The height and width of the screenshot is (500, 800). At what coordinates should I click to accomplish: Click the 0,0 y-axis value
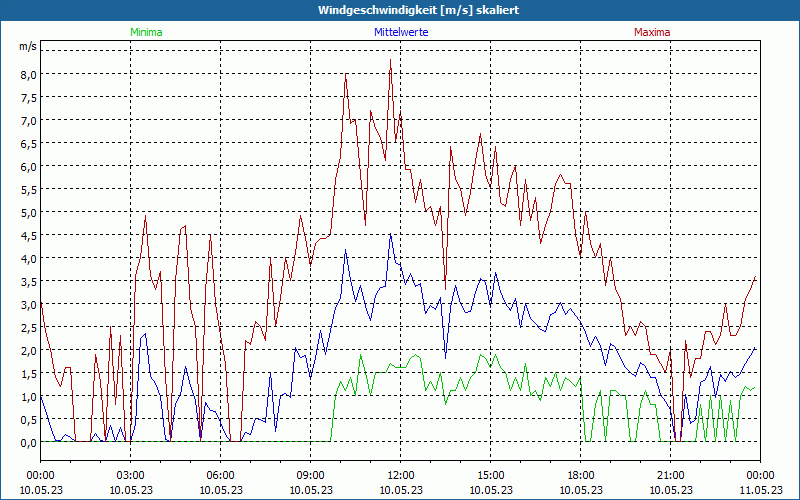point(29,442)
